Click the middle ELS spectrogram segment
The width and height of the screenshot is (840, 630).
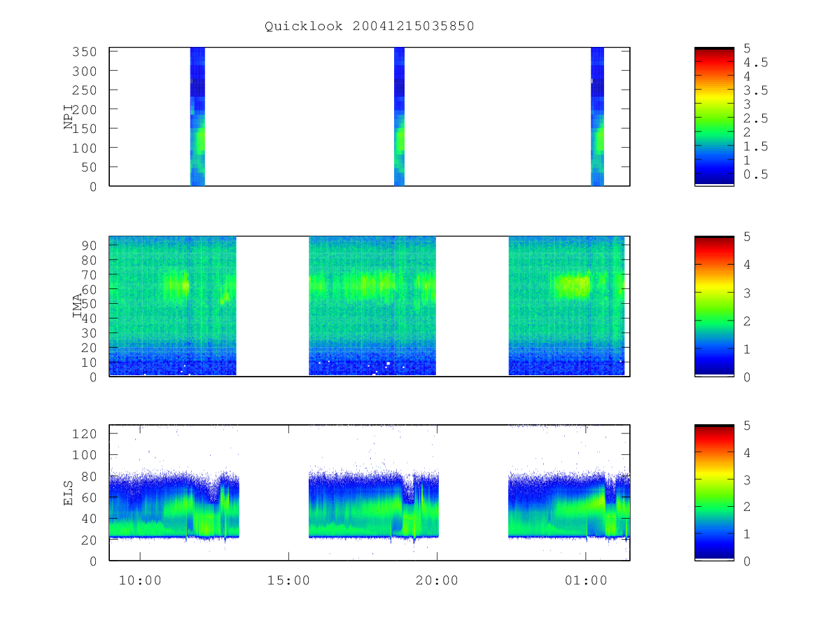coord(374,504)
